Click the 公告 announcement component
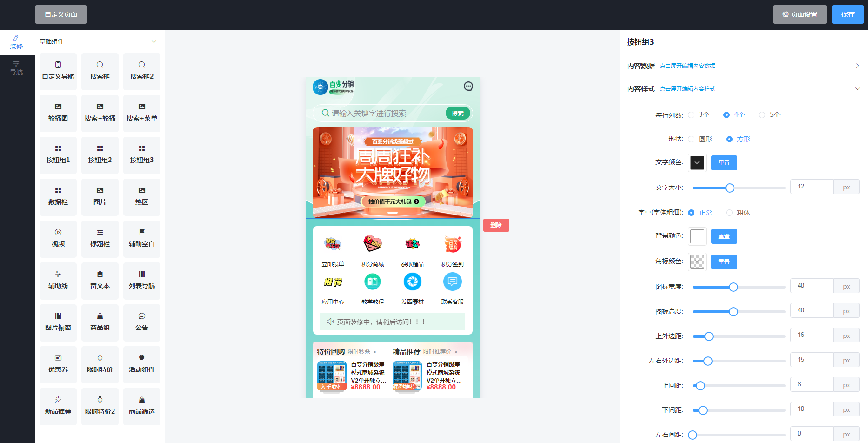 [x=142, y=322]
